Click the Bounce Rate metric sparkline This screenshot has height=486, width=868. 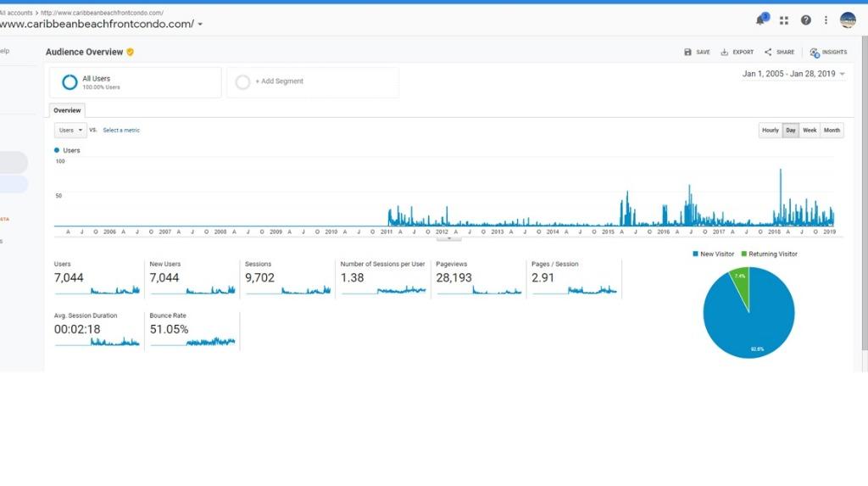coord(210,342)
